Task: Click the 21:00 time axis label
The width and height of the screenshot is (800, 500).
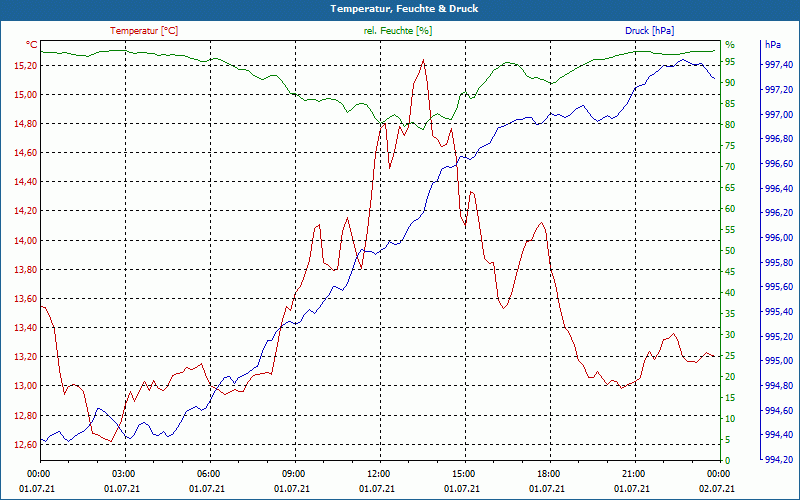Action: pos(635,473)
